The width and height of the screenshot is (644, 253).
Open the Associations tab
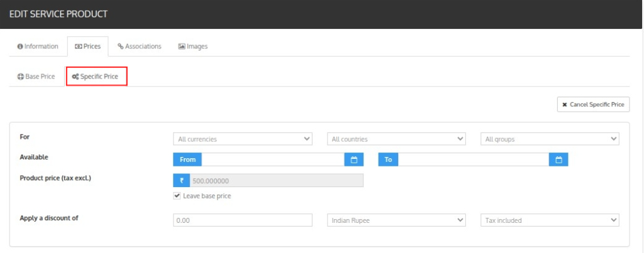click(139, 46)
